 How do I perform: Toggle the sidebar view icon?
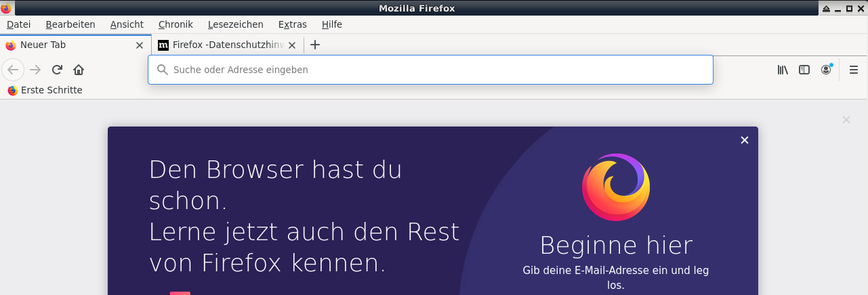click(804, 70)
